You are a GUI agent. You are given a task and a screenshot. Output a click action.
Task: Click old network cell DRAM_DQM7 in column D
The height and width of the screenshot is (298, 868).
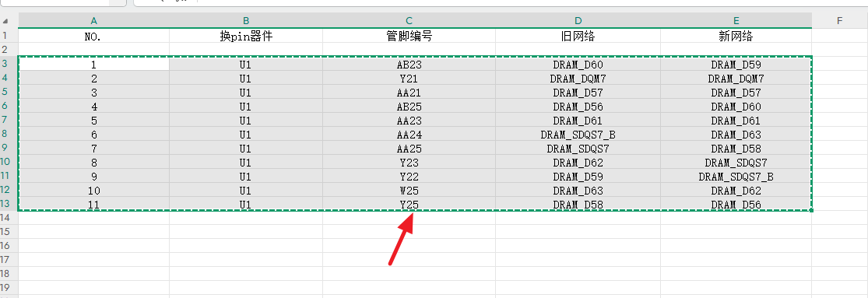coord(578,79)
